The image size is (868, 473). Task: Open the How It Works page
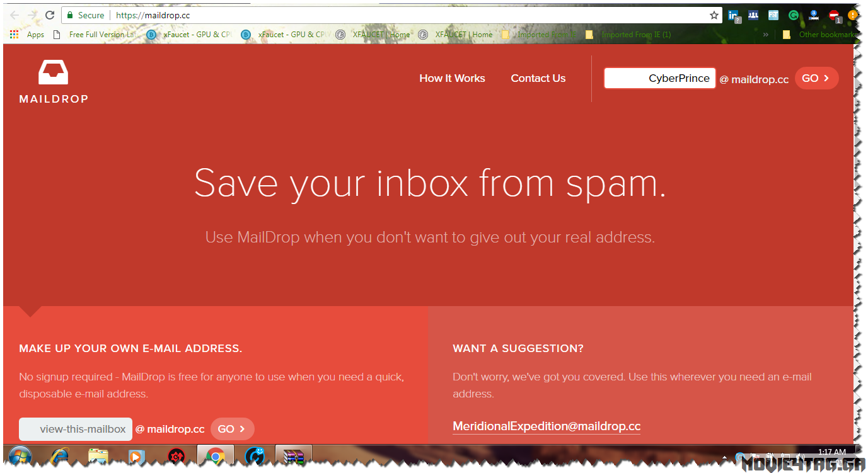click(452, 78)
